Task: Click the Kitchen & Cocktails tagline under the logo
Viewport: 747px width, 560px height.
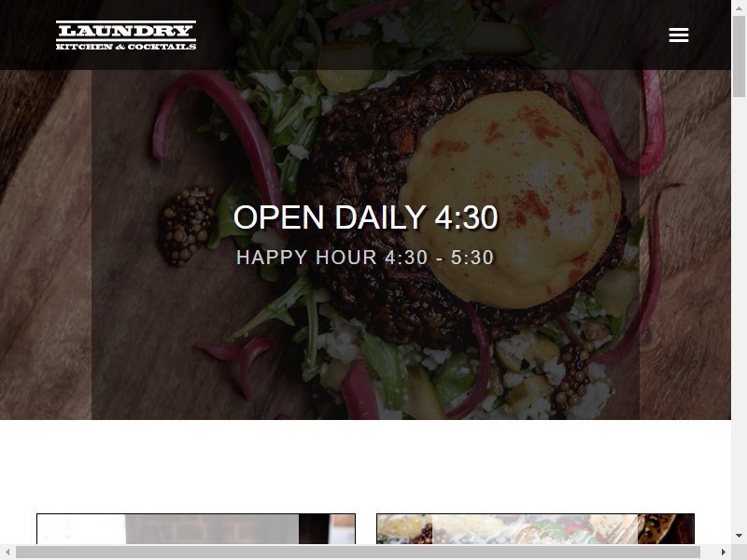Action: pyautogui.click(x=126, y=46)
